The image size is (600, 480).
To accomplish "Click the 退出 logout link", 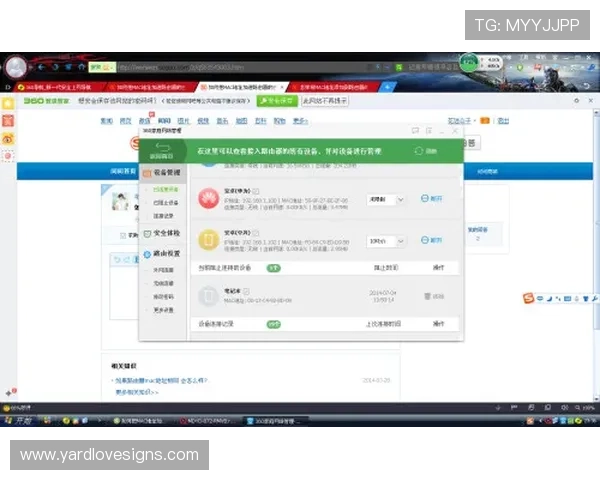I will pyautogui.click(x=503, y=121).
